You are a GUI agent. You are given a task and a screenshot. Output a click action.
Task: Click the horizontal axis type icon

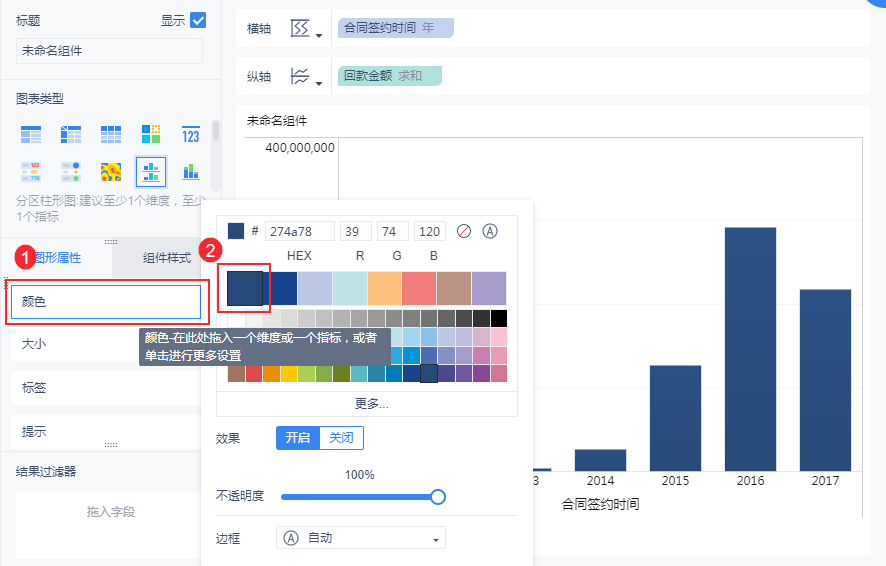[300, 28]
